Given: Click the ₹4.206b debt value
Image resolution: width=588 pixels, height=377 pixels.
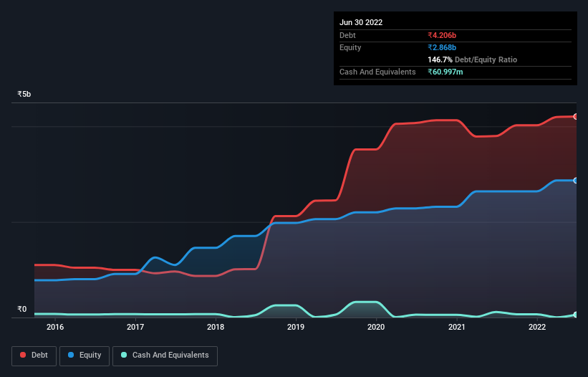Looking at the screenshot, I should [442, 35].
